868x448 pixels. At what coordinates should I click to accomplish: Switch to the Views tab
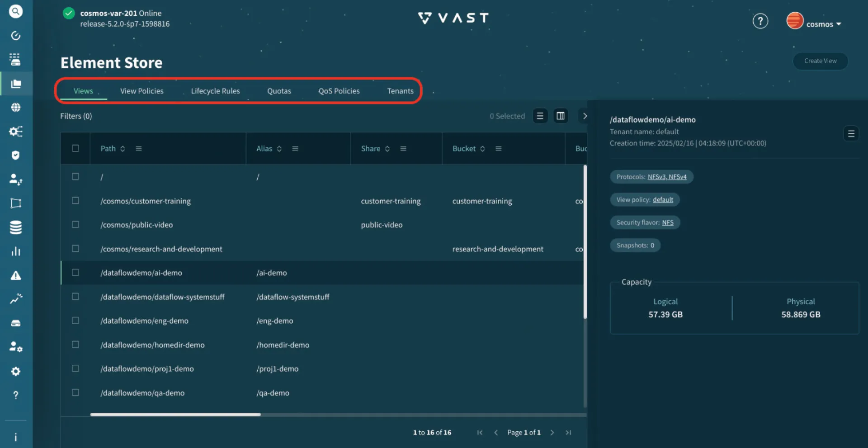click(x=84, y=91)
